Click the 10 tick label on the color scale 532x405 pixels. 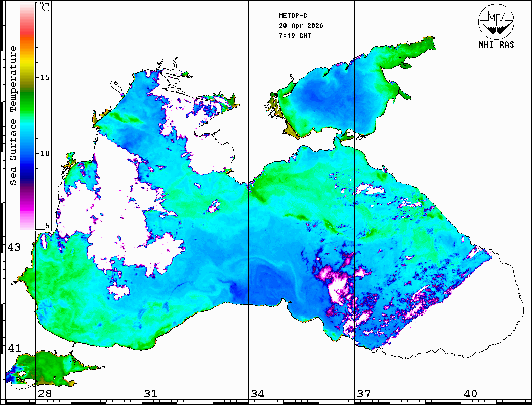(x=45, y=153)
